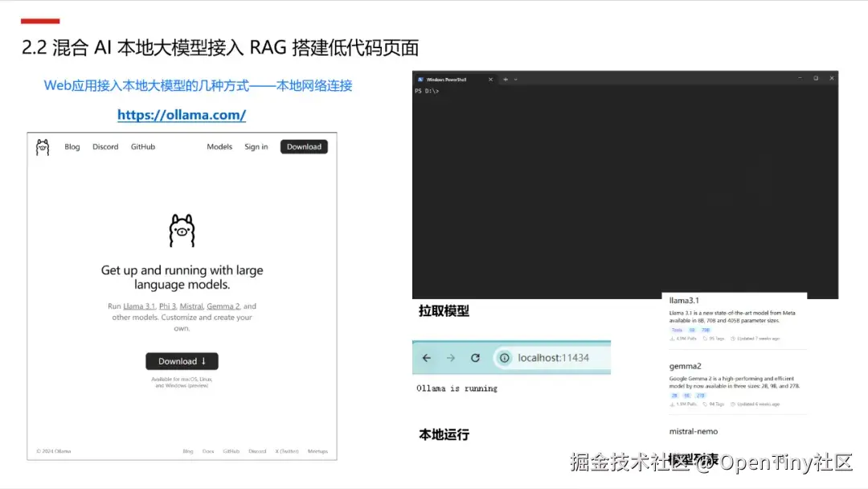This screenshot has width=868, height=489.
Task: Click the browser forward arrow
Action: click(451, 356)
